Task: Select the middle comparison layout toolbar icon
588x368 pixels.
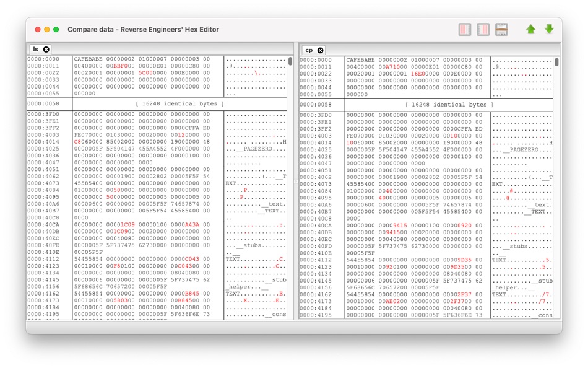Action: click(x=483, y=29)
